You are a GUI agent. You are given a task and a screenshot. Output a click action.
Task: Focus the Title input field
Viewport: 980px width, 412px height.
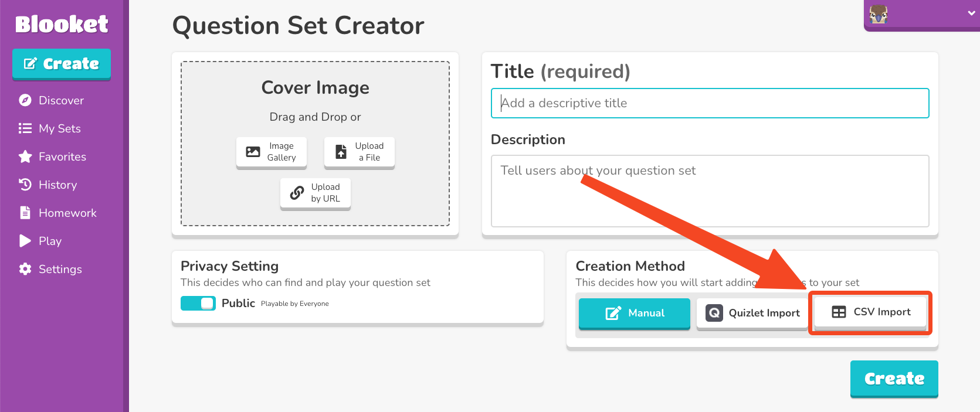[x=710, y=103]
